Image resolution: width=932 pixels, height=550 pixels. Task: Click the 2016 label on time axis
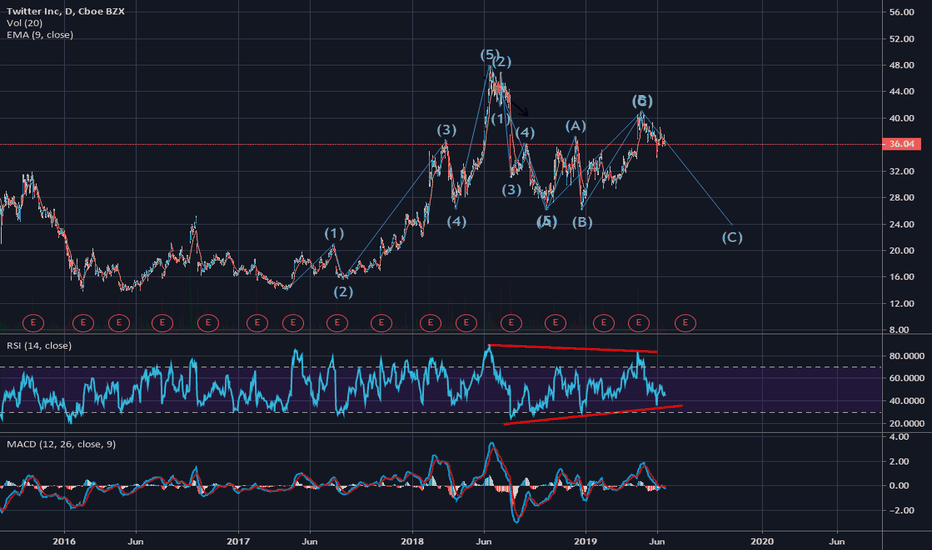click(64, 541)
